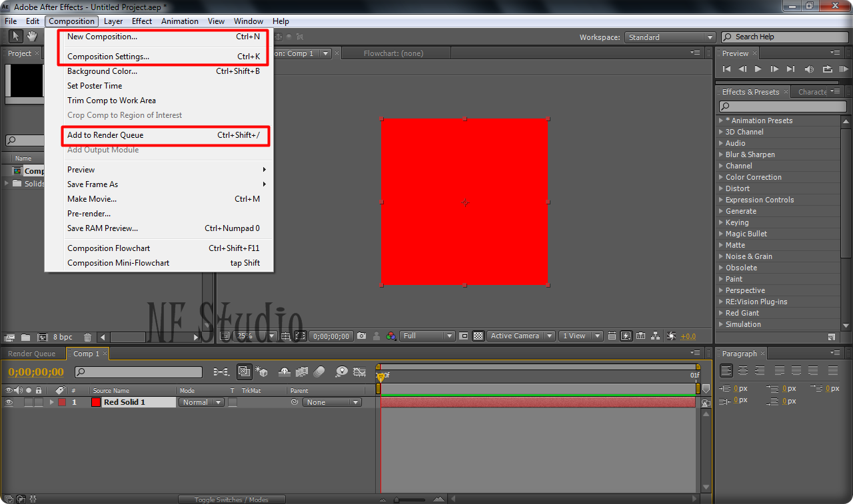This screenshot has width=853, height=504.
Task: Jump to first frame in Preview panel
Action: pyautogui.click(x=726, y=69)
